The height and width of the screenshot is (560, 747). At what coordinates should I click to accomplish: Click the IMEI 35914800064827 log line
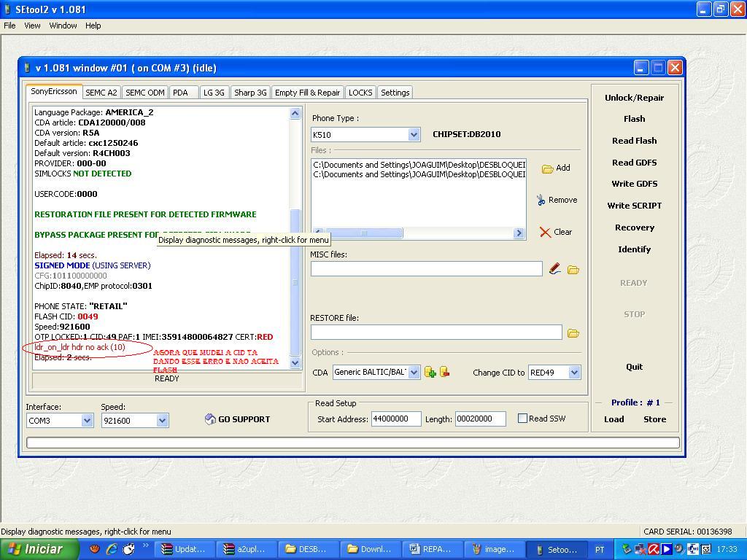pyautogui.click(x=154, y=337)
